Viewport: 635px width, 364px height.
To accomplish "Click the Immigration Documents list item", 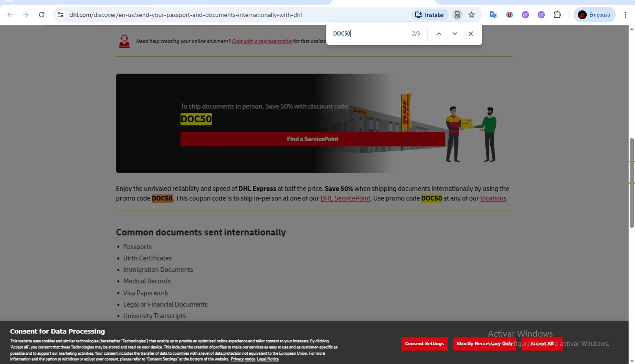I will click(x=158, y=269).
